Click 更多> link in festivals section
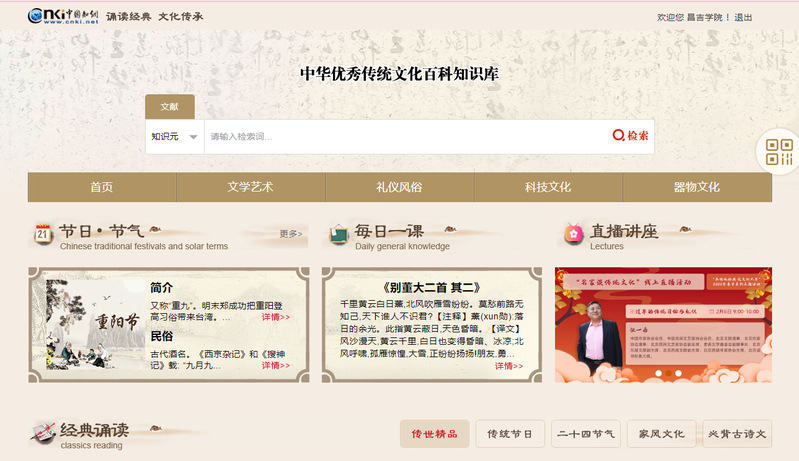The height and width of the screenshot is (461, 799). pos(291,234)
